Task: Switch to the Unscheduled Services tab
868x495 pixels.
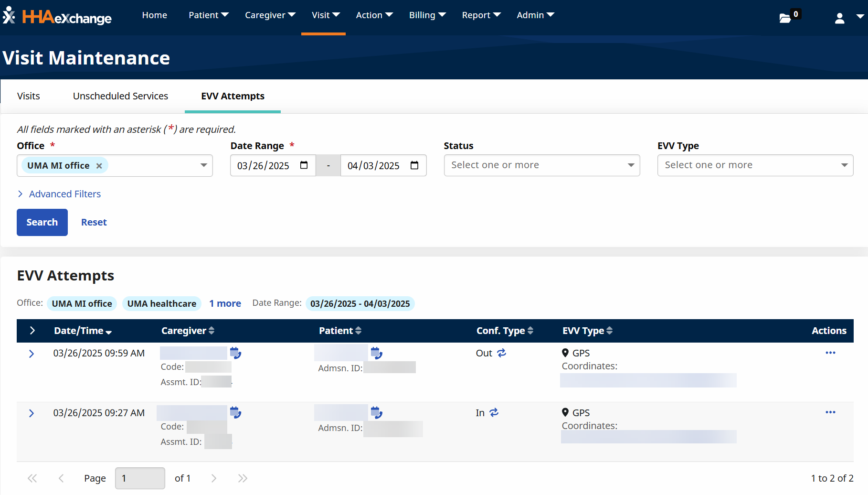Action: [x=120, y=96]
